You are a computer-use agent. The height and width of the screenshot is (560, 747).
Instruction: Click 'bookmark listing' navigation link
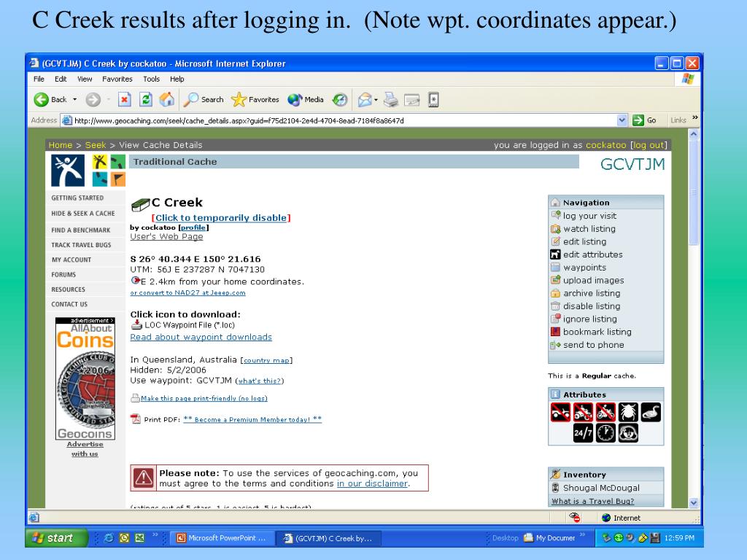pyautogui.click(x=597, y=332)
